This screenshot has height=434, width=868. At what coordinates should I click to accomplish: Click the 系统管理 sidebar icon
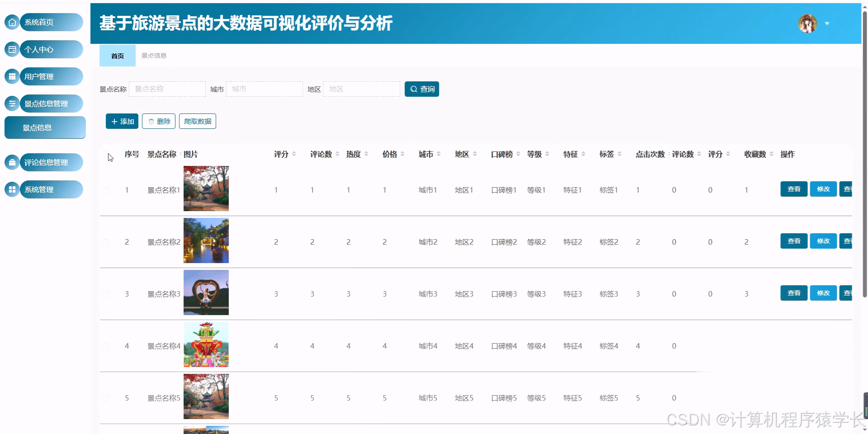tap(12, 189)
